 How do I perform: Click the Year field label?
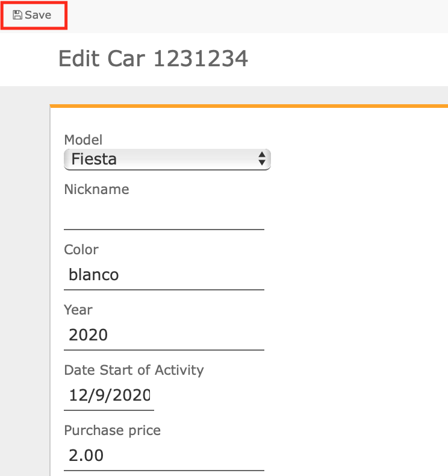[78, 310]
